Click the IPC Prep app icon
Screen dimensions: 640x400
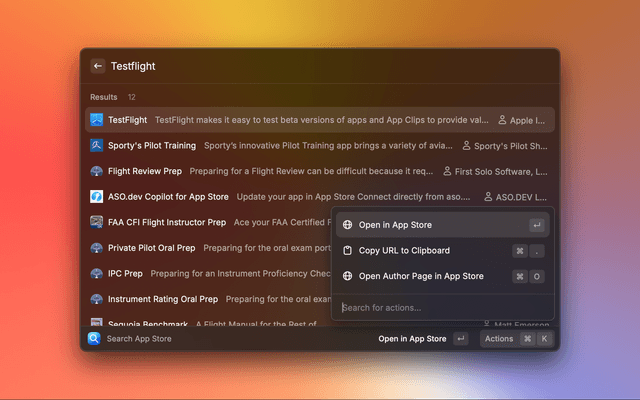point(97,273)
